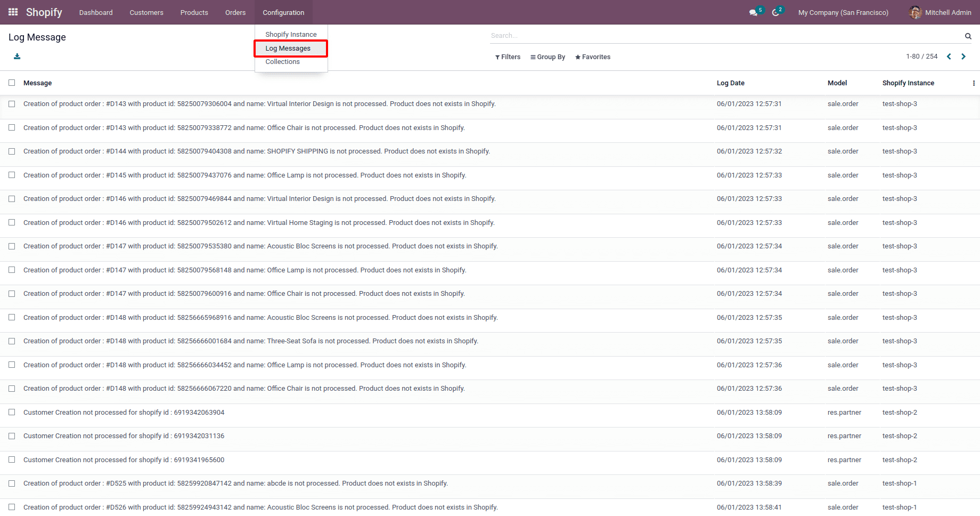Click the search magnifier icon
The width and height of the screenshot is (980, 516).
pos(968,36)
